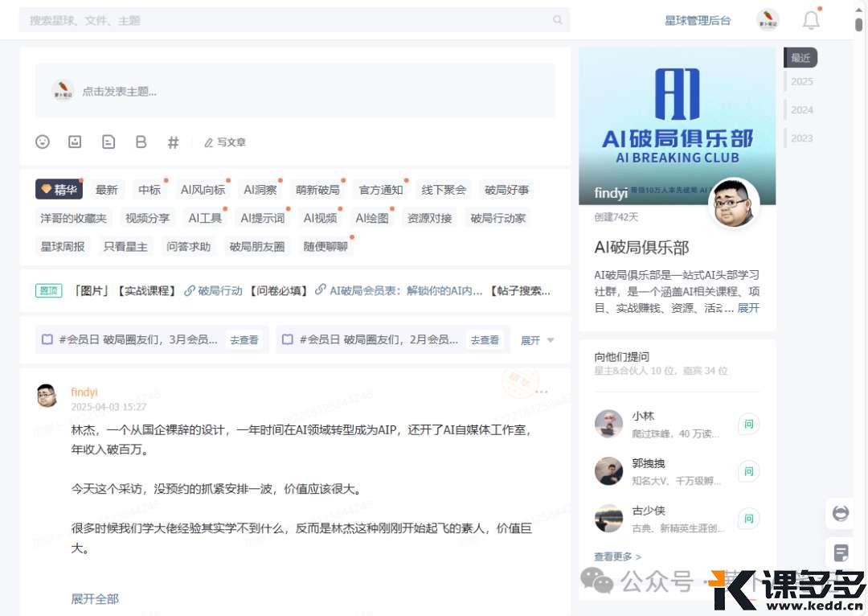Jump to 2024 on timeline

(801, 109)
